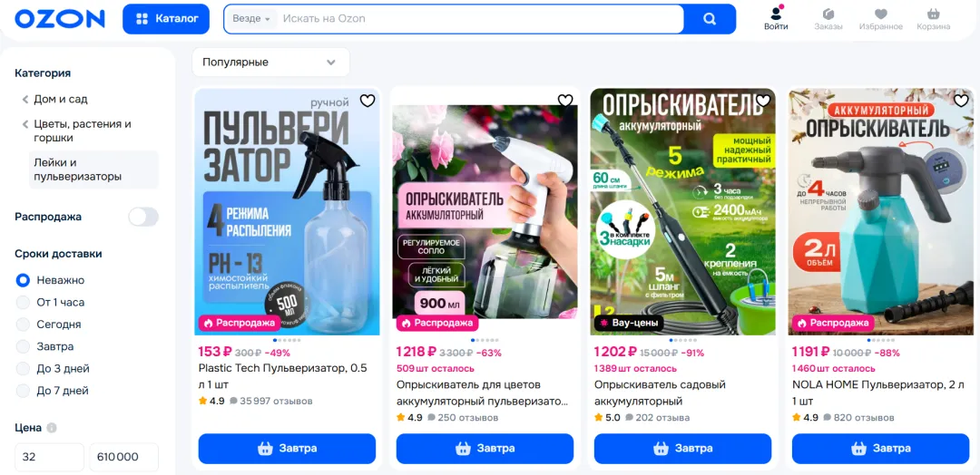Go back to Дом и сад category
Image resolution: width=980 pixels, height=475 pixels.
tap(60, 99)
